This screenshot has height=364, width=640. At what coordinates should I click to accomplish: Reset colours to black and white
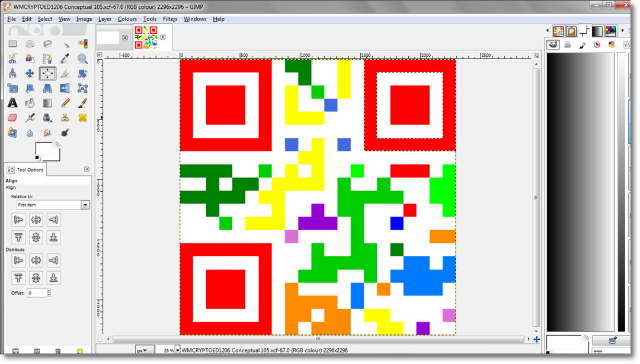37,158
